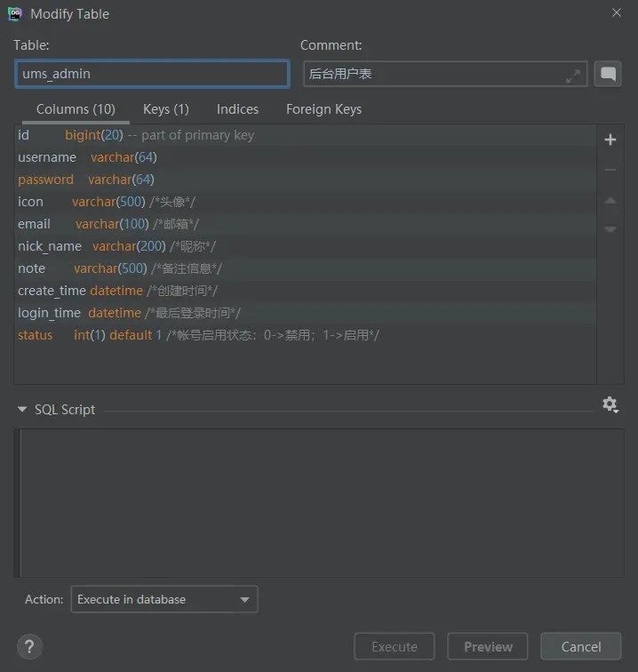Open SQL Script settings gear
Viewport: 638px width, 672px height.
point(610,404)
